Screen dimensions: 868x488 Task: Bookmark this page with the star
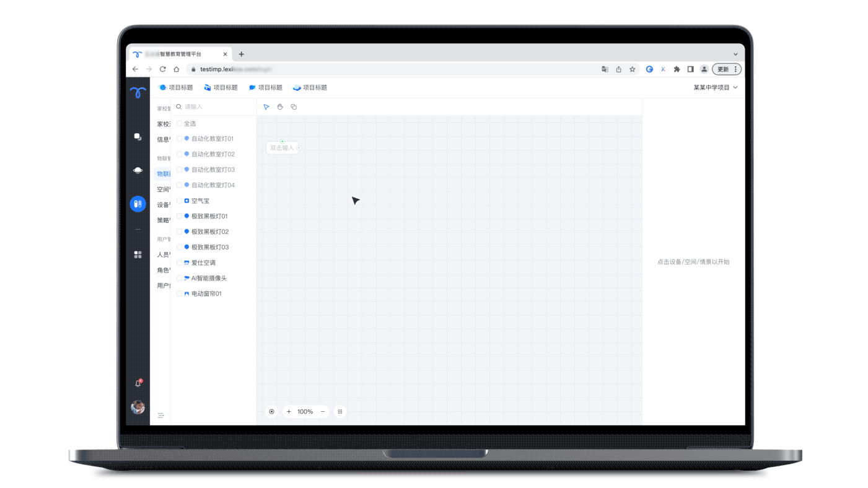(632, 69)
